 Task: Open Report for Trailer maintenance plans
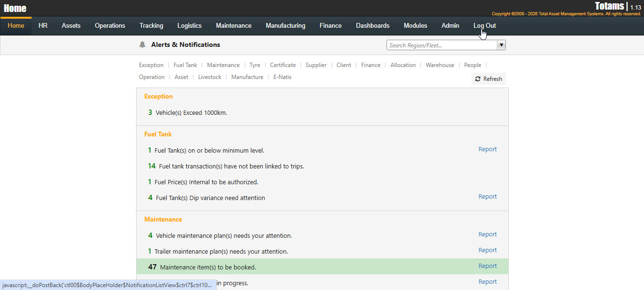point(487,250)
